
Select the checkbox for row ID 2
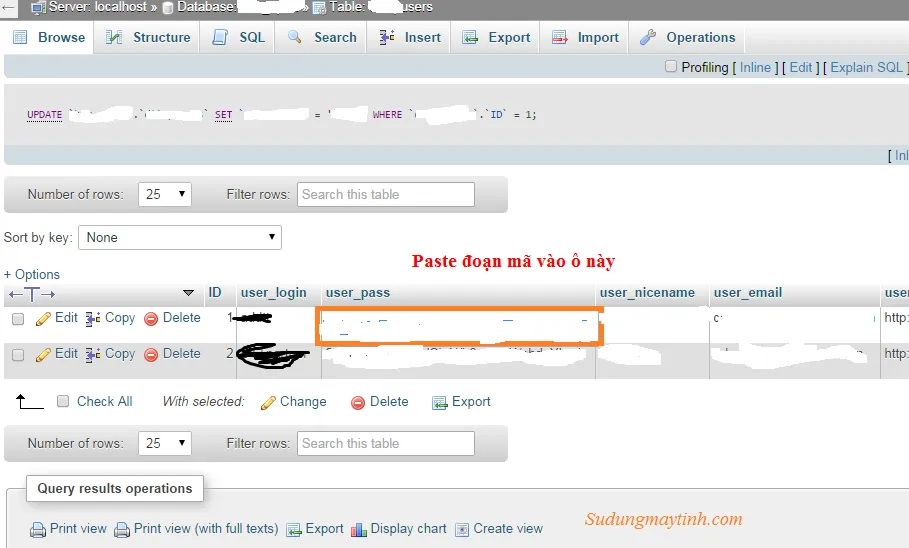[18, 355]
